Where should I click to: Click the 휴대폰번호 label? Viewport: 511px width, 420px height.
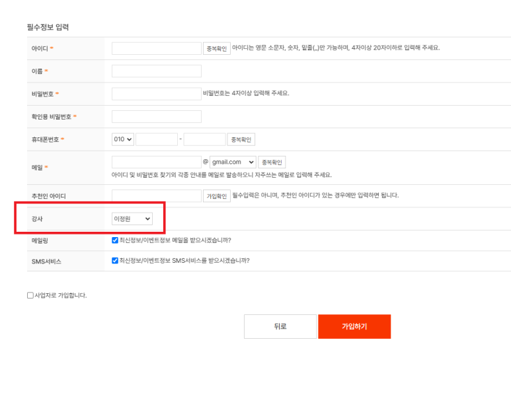46,140
